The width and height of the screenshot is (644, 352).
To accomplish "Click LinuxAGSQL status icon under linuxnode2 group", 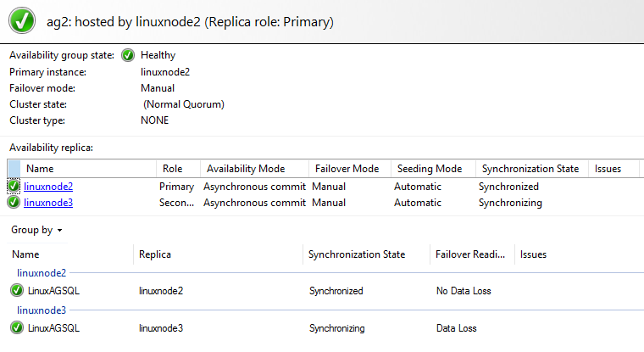I will (x=17, y=291).
